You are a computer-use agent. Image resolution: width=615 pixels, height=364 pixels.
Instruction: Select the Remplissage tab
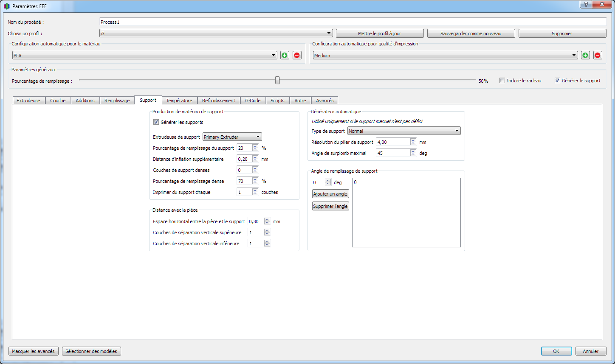click(x=117, y=101)
